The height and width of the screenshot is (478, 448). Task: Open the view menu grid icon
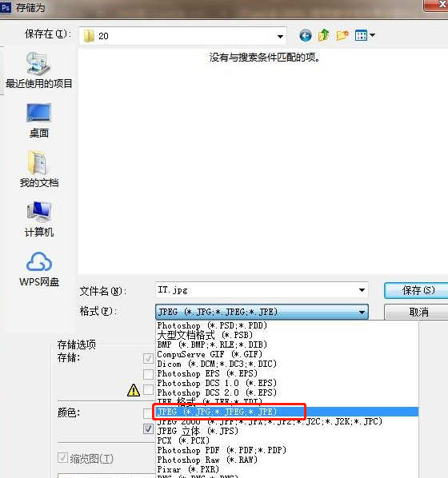click(x=365, y=35)
